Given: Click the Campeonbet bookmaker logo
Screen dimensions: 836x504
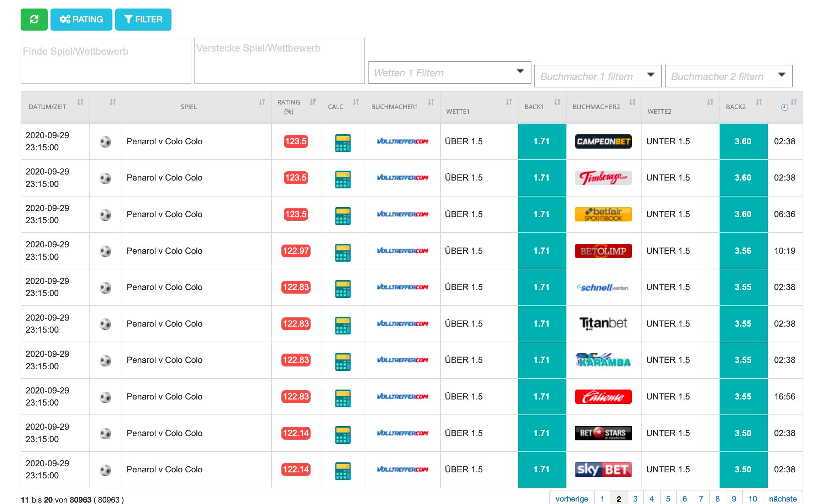Looking at the screenshot, I should (603, 141).
